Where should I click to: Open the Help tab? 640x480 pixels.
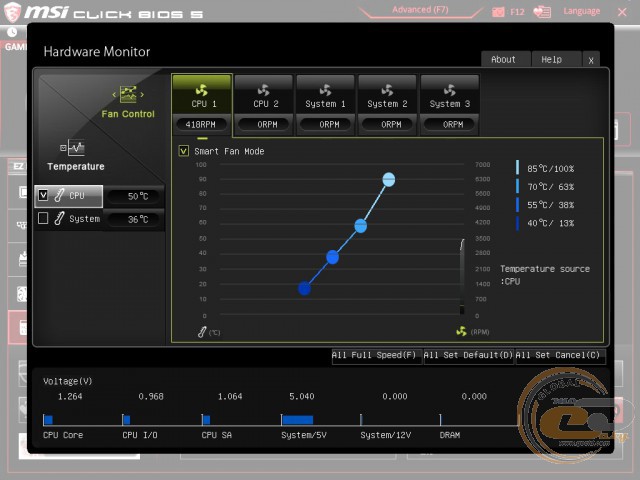point(556,60)
